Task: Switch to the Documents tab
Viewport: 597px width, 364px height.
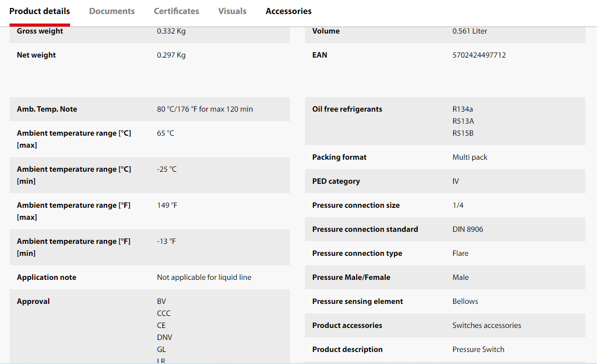Action: (112, 11)
